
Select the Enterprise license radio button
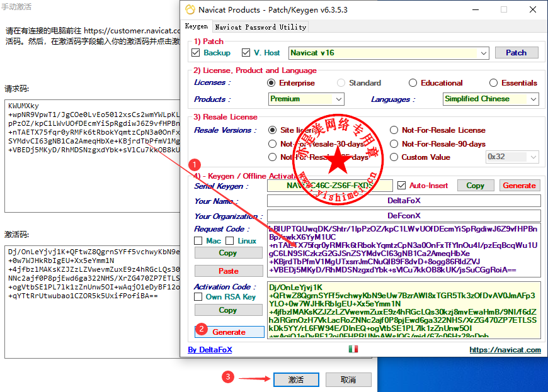[x=271, y=82]
